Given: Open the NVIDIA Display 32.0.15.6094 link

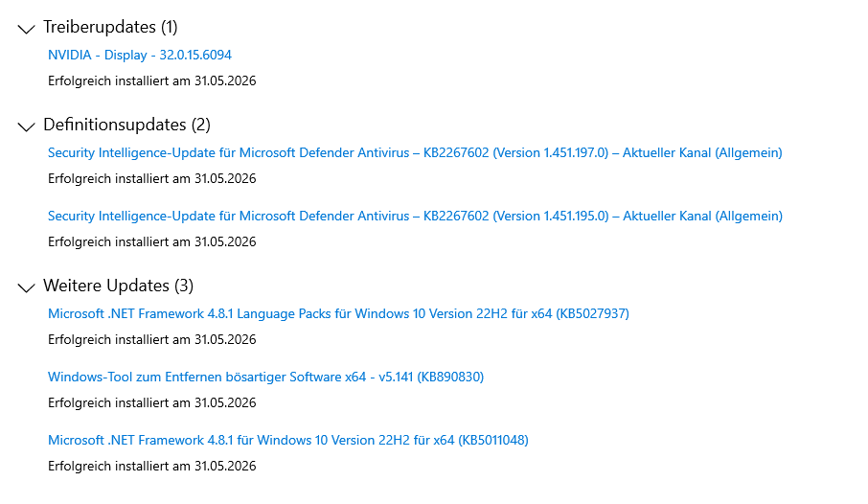Looking at the screenshot, I should pos(140,55).
